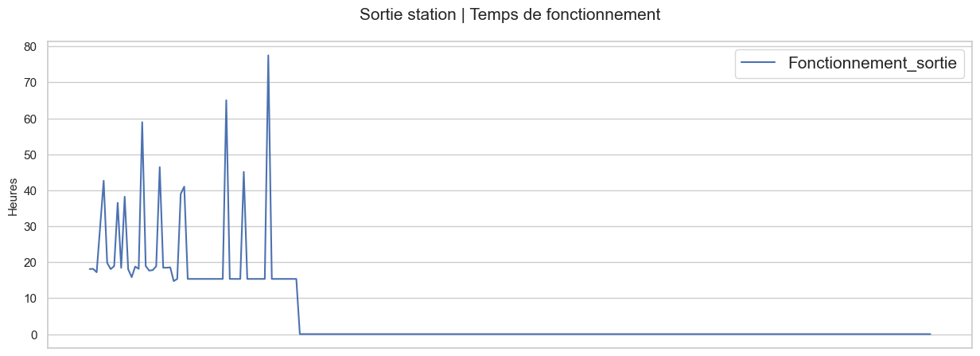The height and width of the screenshot is (356, 980).
Task: Click the 0 tick label on y-axis
Action: pyautogui.click(x=36, y=334)
